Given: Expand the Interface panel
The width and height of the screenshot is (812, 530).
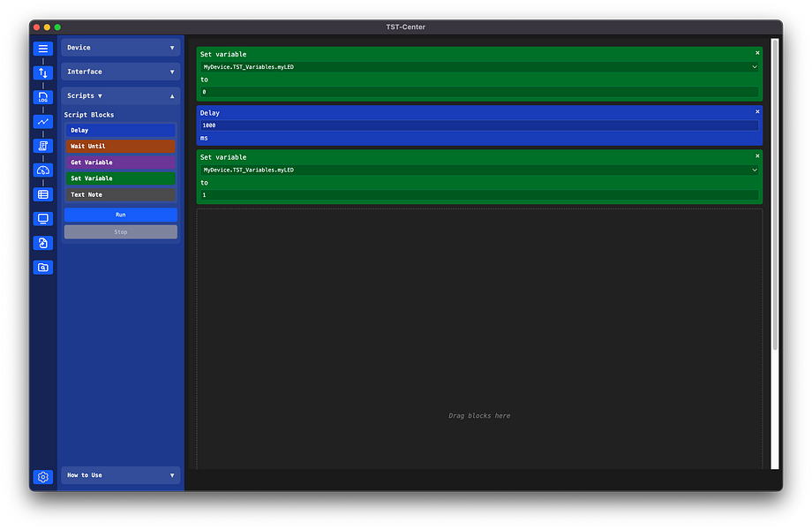Looking at the screenshot, I should coord(121,72).
